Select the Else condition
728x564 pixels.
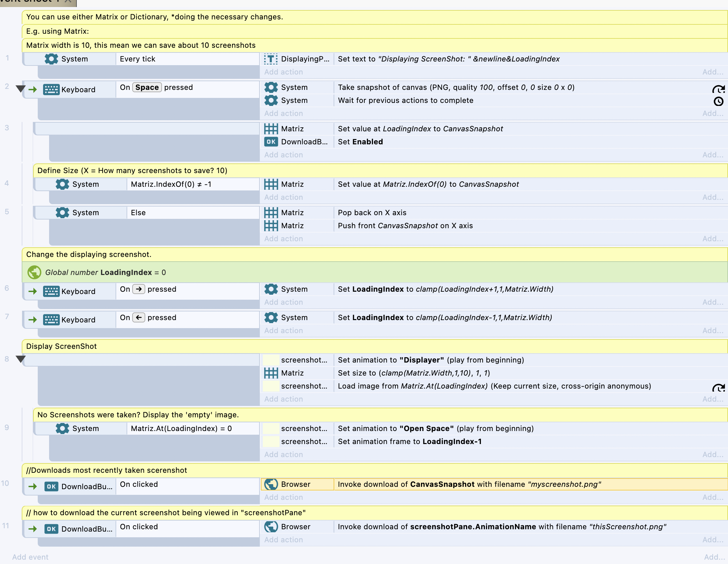click(x=193, y=213)
